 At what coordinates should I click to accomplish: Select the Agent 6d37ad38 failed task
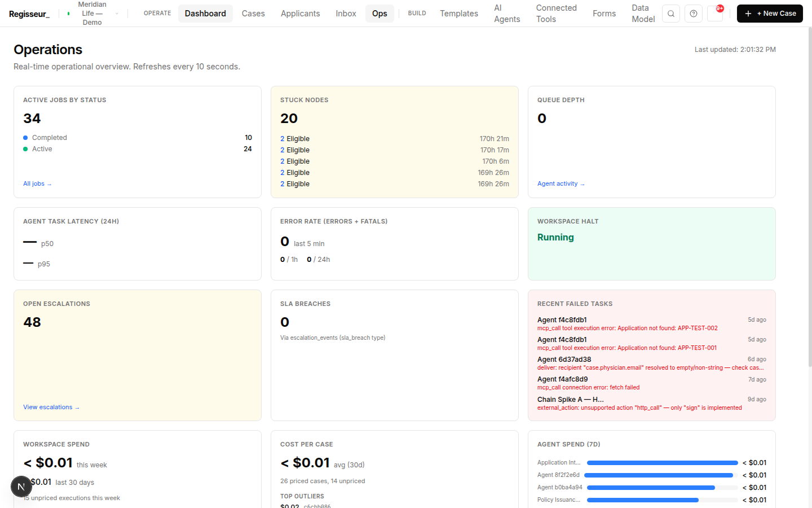(x=652, y=364)
